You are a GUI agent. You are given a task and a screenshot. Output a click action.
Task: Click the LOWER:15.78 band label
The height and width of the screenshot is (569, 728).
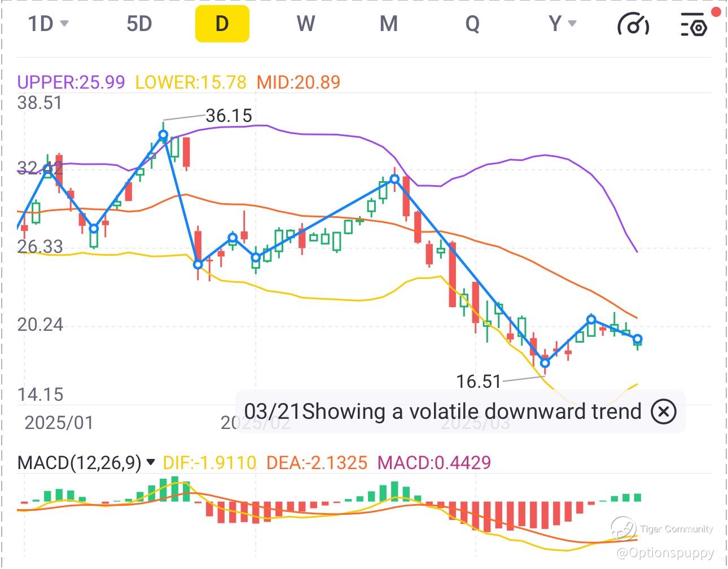coord(191,82)
